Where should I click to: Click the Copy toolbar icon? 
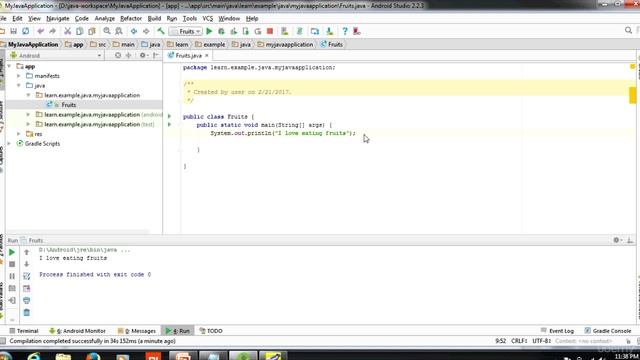(x=80, y=31)
